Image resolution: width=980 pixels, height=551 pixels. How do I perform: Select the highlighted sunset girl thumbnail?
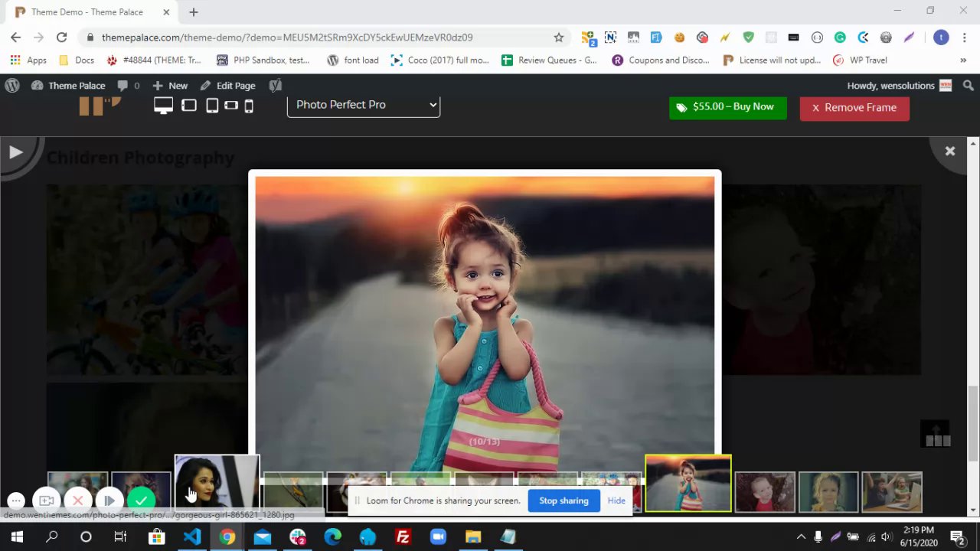click(688, 483)
